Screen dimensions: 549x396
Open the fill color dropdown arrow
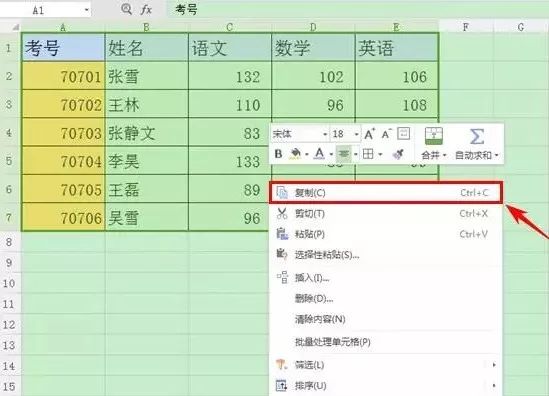(307, 154)
